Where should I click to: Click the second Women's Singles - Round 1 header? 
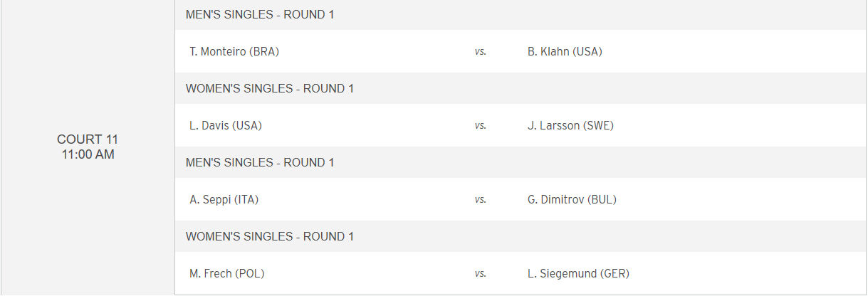[x=270, y=236]
